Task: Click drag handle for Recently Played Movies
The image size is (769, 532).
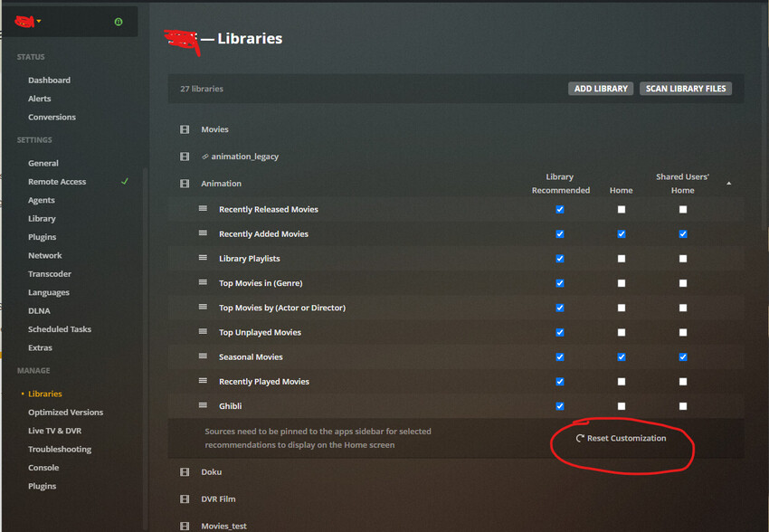Action: click(203, 380)
